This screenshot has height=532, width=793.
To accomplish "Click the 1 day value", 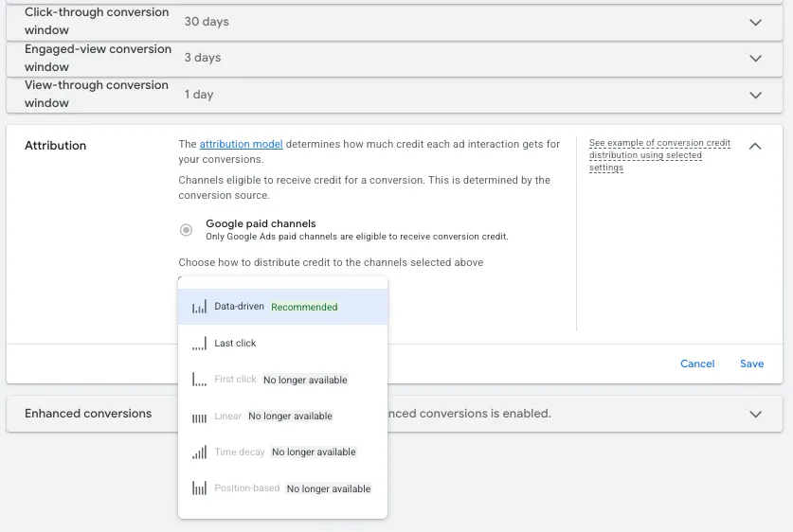I will 199,95.
